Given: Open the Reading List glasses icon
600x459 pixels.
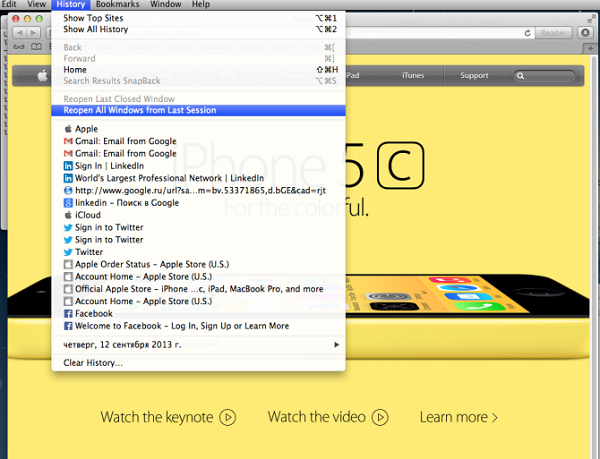Looking at the screenshot, I should pos(19,48).
